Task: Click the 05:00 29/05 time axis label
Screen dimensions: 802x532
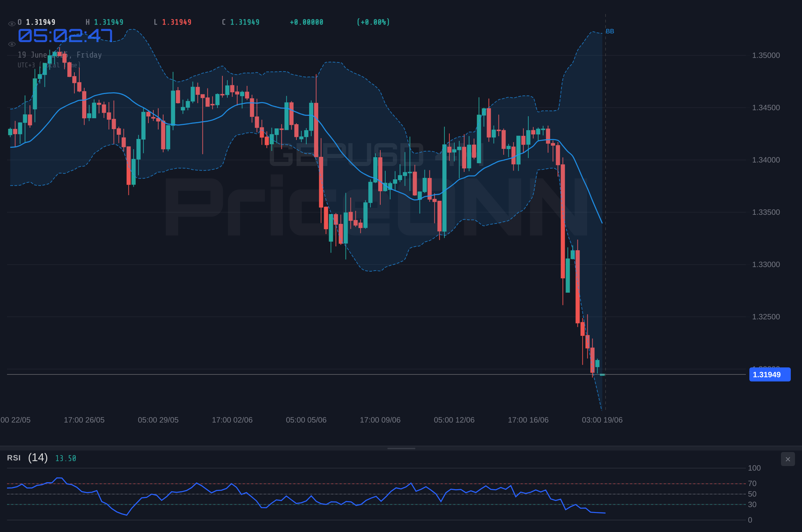Action: (158, 420)
